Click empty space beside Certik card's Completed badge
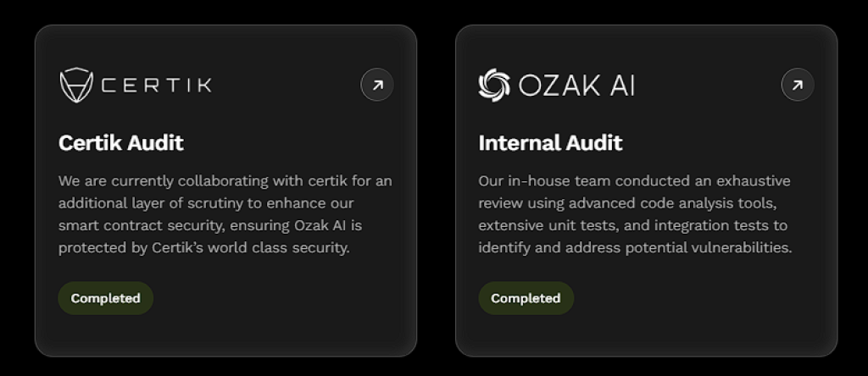 click(x=277, y=299)
